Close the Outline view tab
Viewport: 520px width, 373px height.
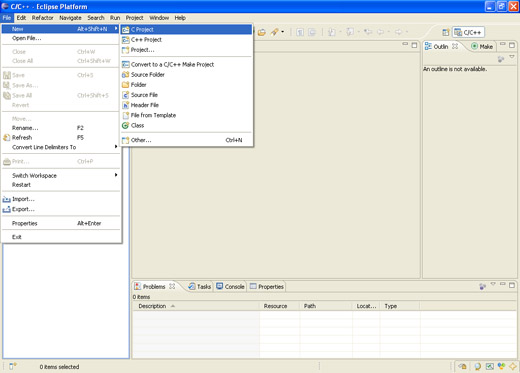455,46
